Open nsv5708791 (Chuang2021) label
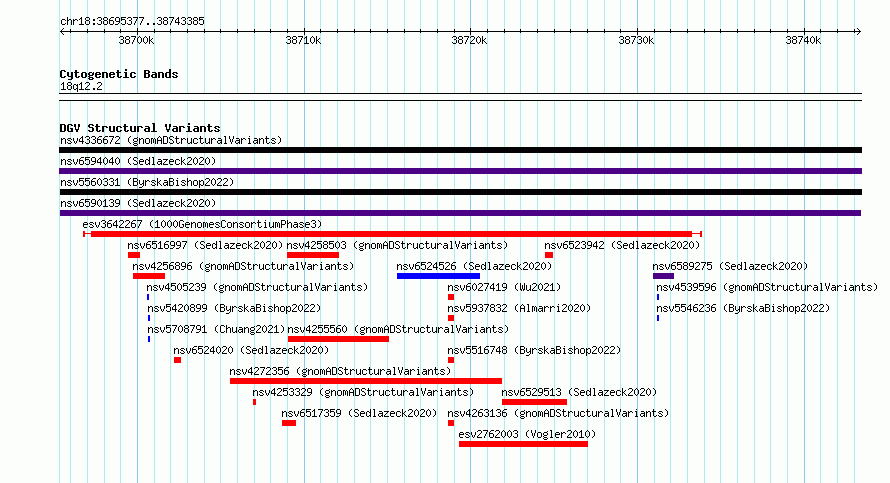Image resolution: width=890 pixels, height=483 pixels. point(216,329)
